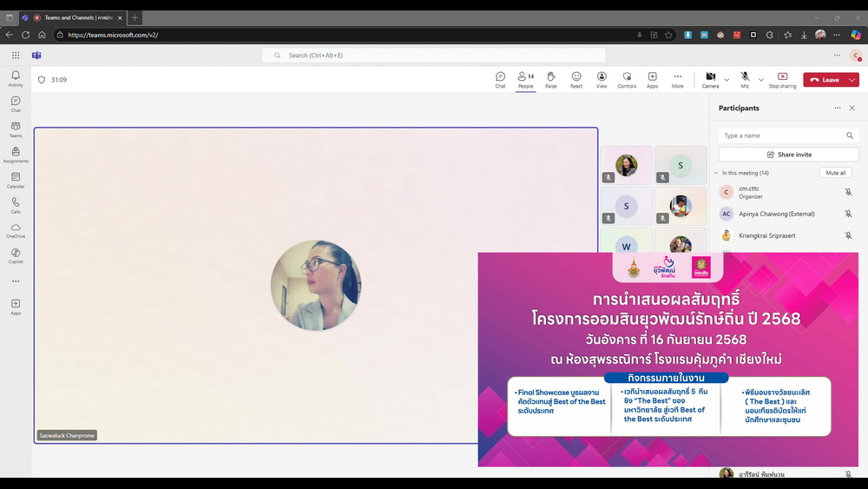Close the Teams and Channels tab
This screenshot has height=489, width=868.
click(120, 17)
